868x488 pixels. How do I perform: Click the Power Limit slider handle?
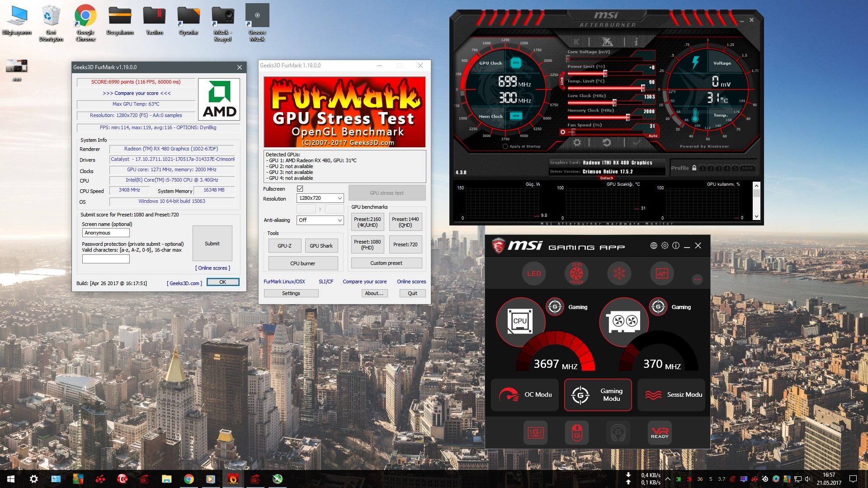(x=605, y=74)
